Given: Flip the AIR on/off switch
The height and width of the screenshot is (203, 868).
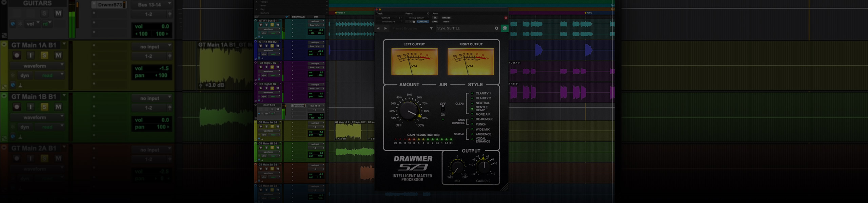Looking at the screenshot, I should click(x=443, y=109).
